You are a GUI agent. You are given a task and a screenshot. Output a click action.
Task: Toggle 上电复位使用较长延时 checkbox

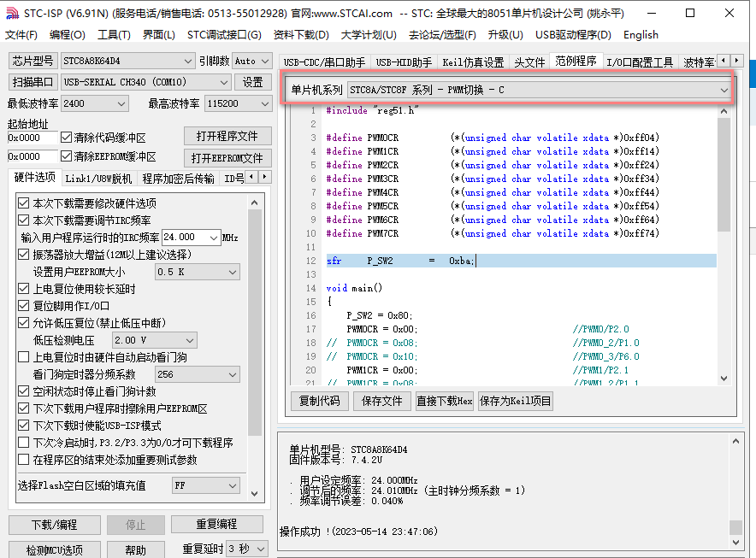[23, 289]
